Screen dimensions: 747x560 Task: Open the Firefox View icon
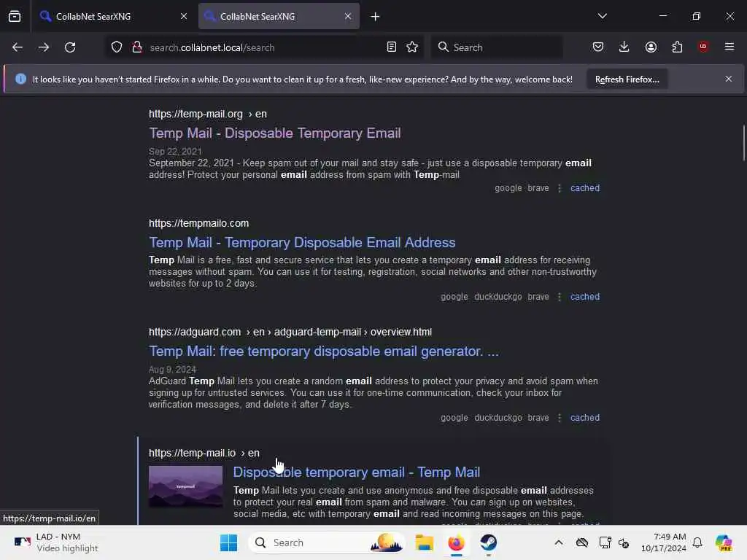pyautogui.click(x=15, y=17)
